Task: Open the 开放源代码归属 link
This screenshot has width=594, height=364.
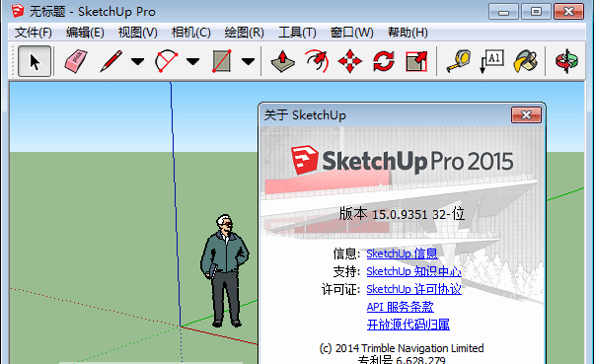Action: [408, 325]
